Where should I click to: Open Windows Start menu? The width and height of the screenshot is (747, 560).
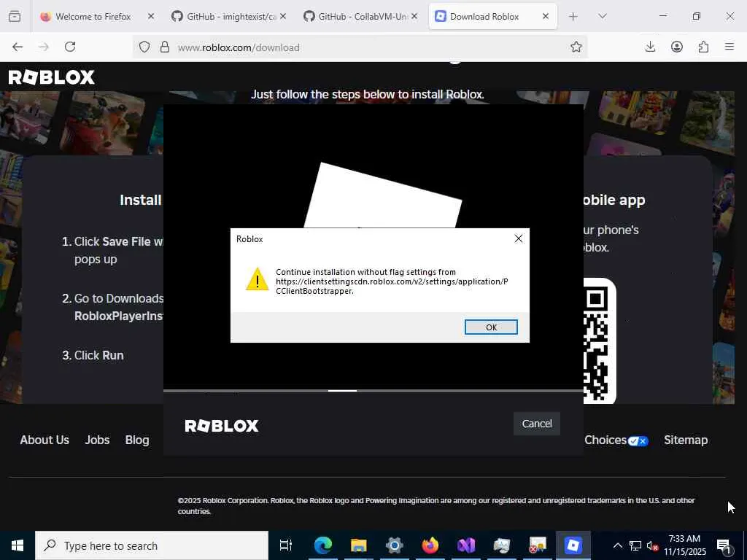(18, 545)
